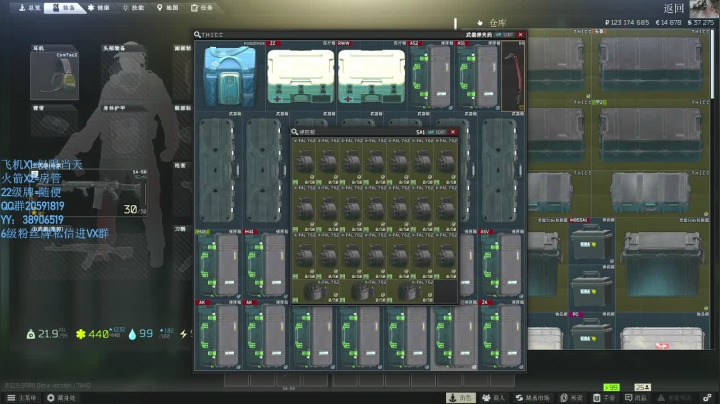
Task: Open the first weapon case in second row
Action: pyautogui.click(x=218, y=169)
